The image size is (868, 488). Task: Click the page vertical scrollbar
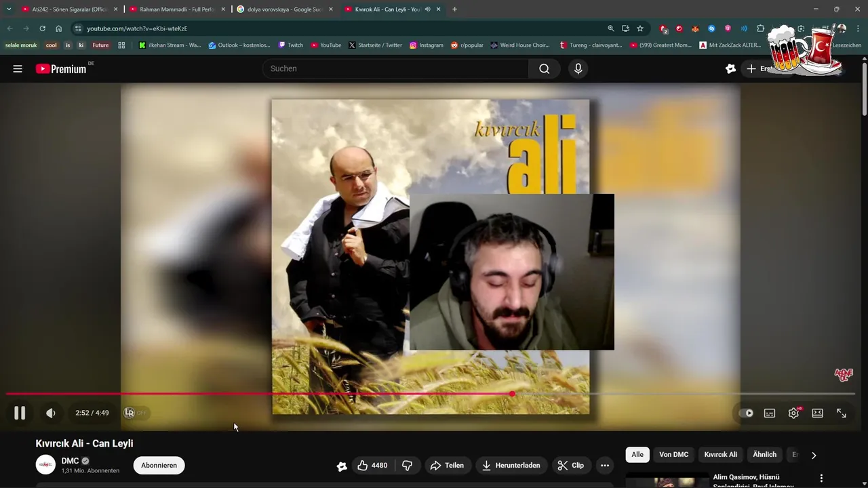[x=865, y=88]
